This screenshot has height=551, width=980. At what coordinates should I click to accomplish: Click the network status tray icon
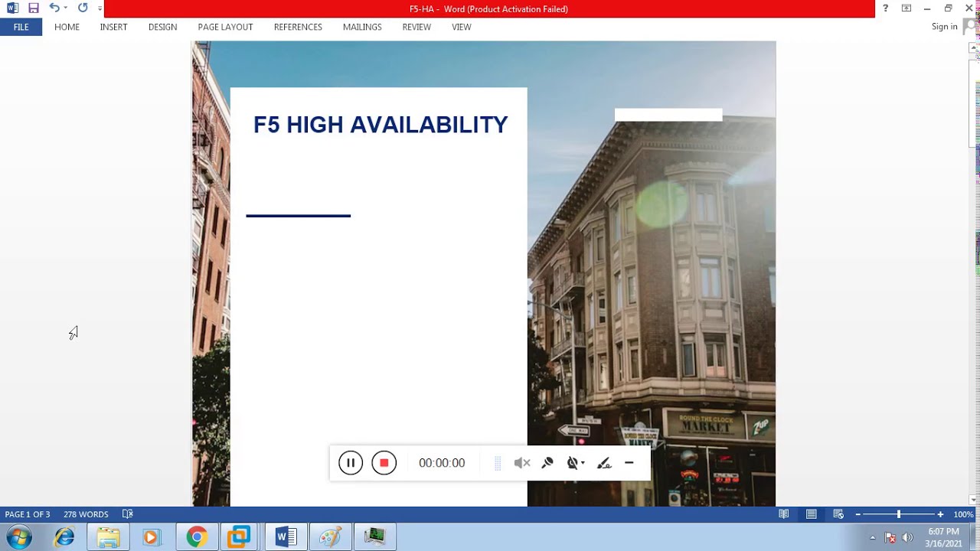890,537
